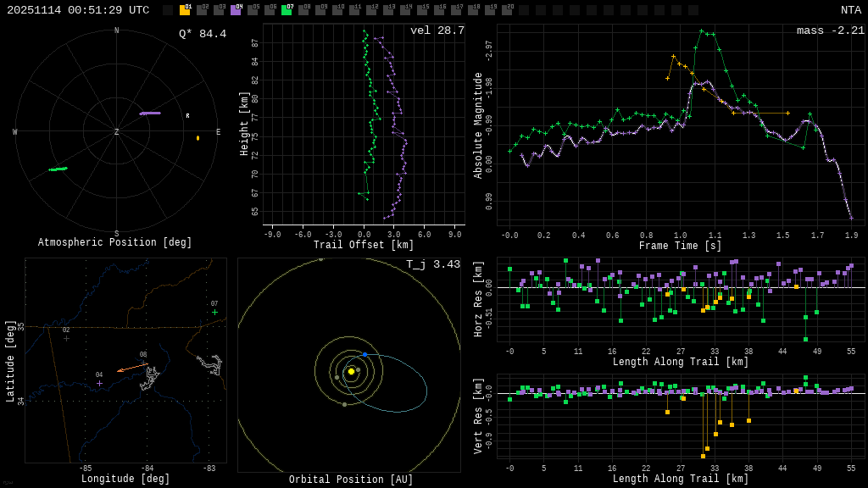Toggle the yellow station 01 indicator

(x=185, y=10)
